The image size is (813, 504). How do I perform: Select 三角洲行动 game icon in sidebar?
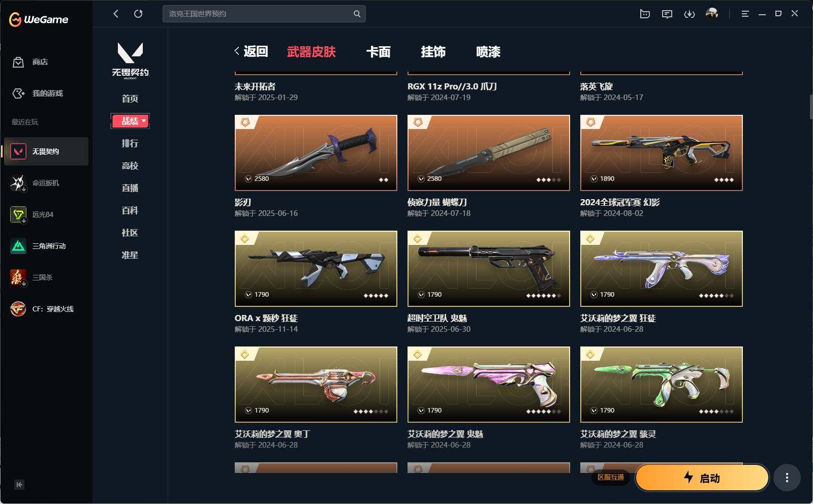pos(18,246)
